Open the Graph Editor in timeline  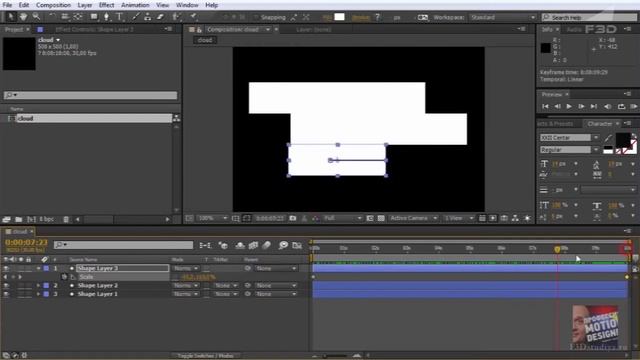pos(297,245)
